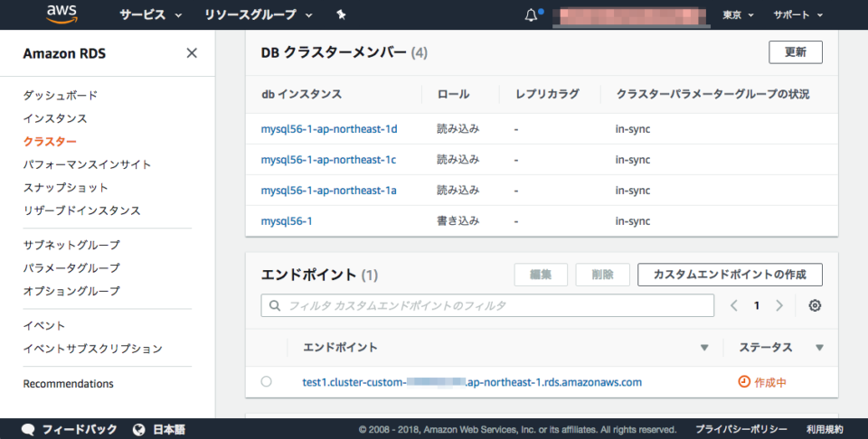Image resolution: width=868 pixels, height=439 pixels.
Task: Click the 日本語 language selector
Action: (x=169, y=430)
